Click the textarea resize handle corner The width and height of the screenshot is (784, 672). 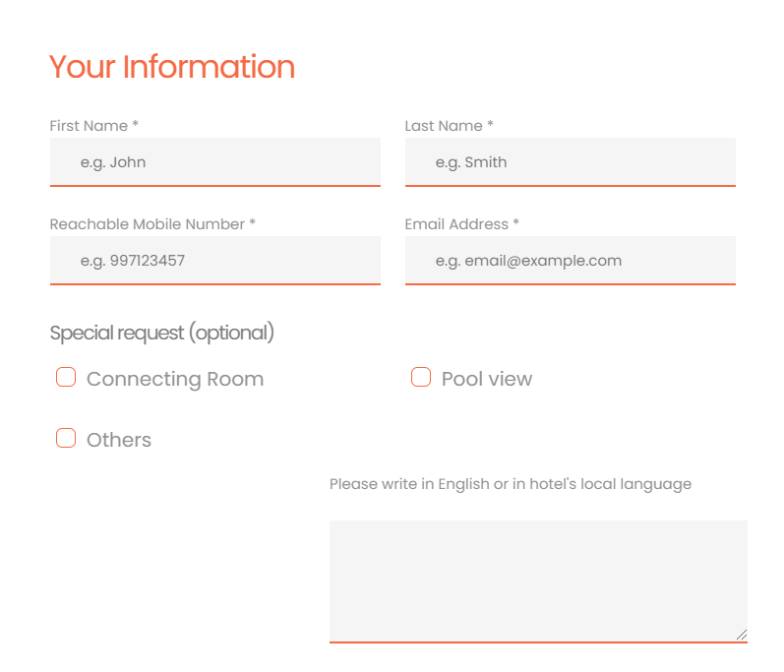pyautogui.click(x=742, y=635)
